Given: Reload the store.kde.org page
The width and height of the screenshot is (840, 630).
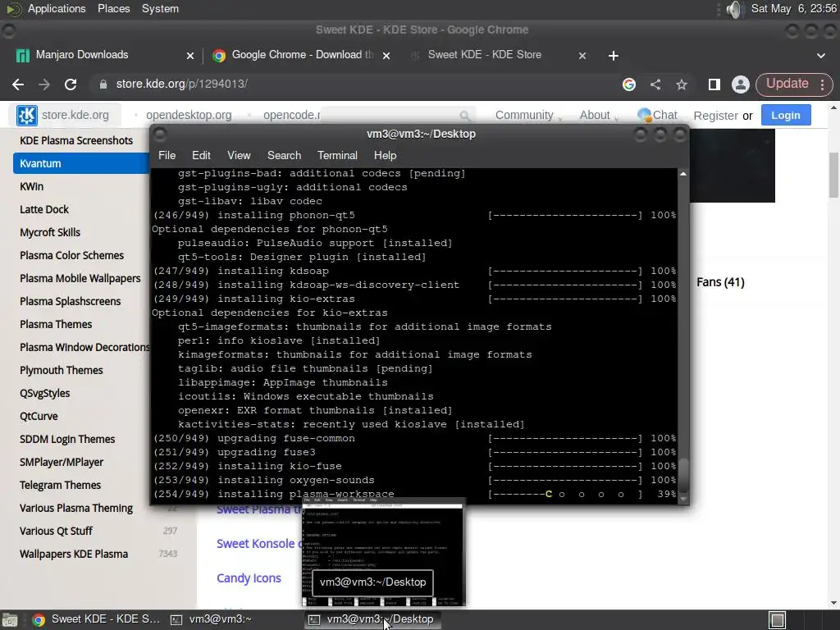Looking at the screenshot, I should 71,84.
